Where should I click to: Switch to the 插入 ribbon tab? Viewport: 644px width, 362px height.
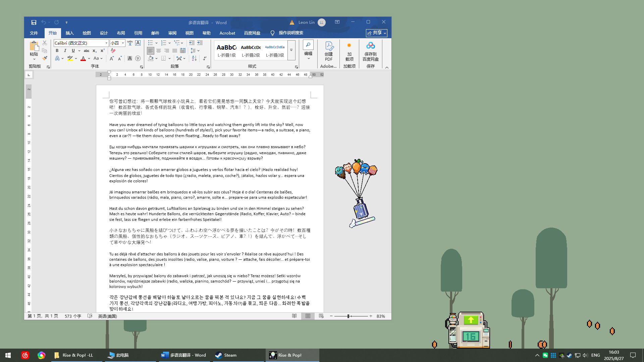69,33
